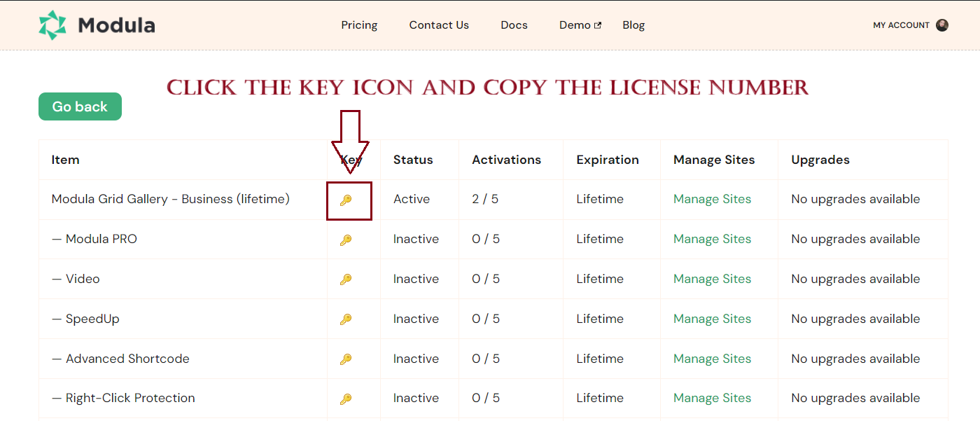Open Manage Sites for the Video extension
980x421 pixels.
coord(712,279)
